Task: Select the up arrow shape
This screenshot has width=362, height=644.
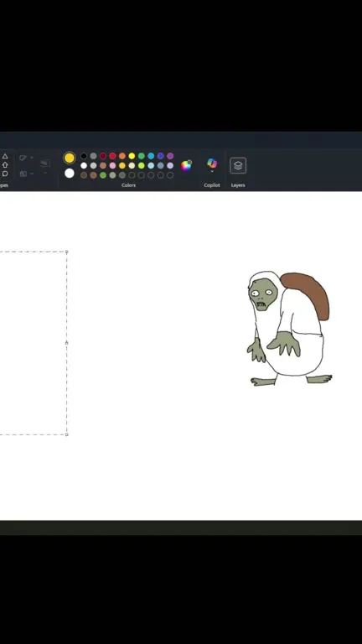Action: pyautogui.click(x=5, y=164)
